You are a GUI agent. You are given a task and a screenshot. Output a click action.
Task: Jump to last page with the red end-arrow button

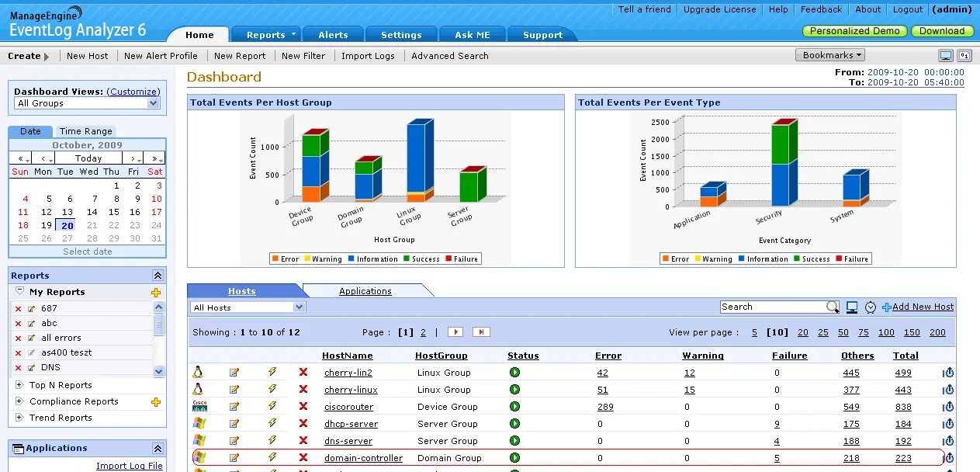pos(482,332)
